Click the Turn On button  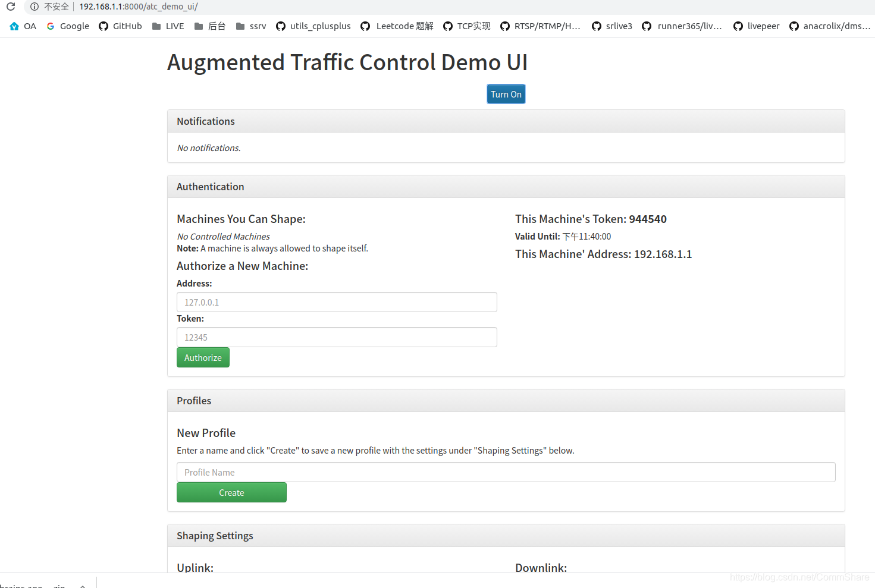pos(506,94)
